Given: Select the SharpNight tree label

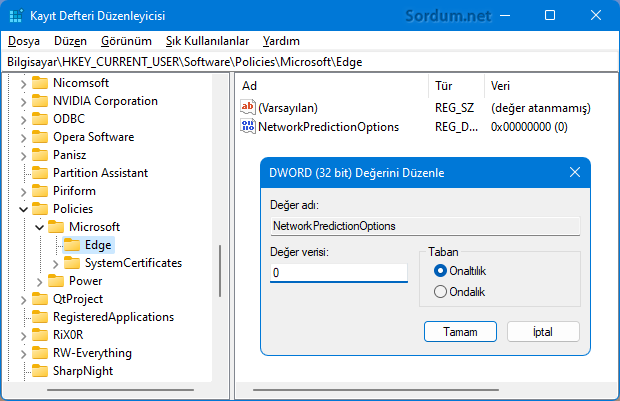Looking at the screenshot, I should pos(83,371).
